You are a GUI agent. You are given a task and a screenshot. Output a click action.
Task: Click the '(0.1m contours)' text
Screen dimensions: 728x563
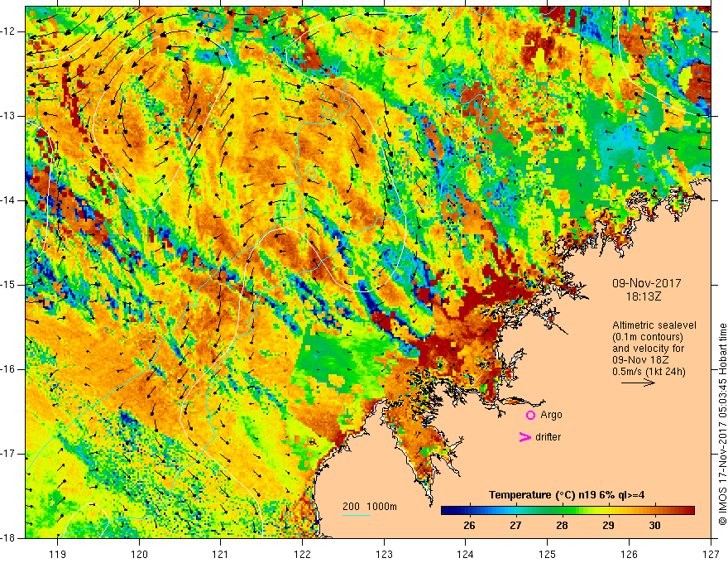click(x=648, y=337)
